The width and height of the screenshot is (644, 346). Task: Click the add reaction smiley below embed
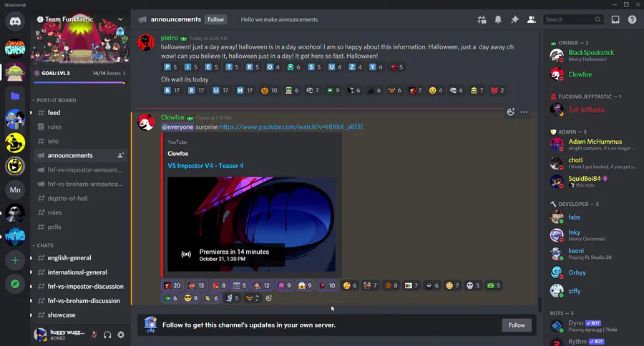[268, 298]
